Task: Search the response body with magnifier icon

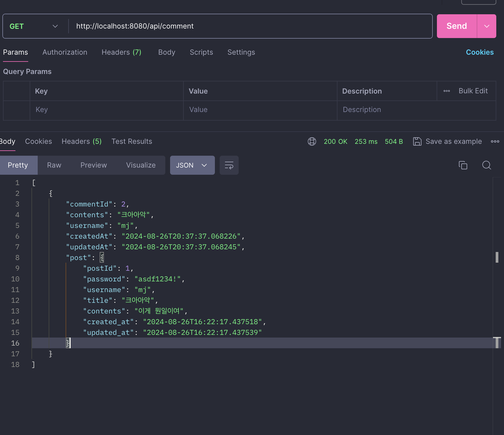Action: click(x=487, y=165)
